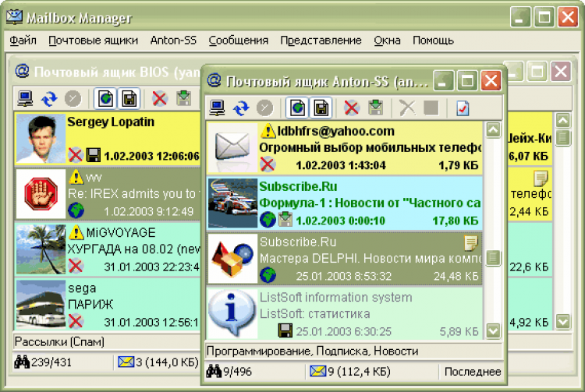Viewport: 585px width, 392px height.
Task: Open the Anton-SS menu
Action: point(173,40)
